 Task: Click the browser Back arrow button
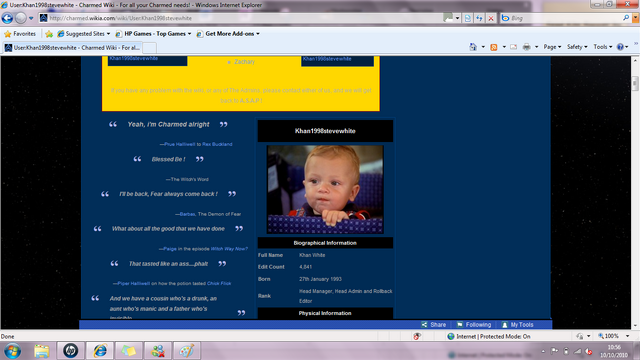coord(7,18)
